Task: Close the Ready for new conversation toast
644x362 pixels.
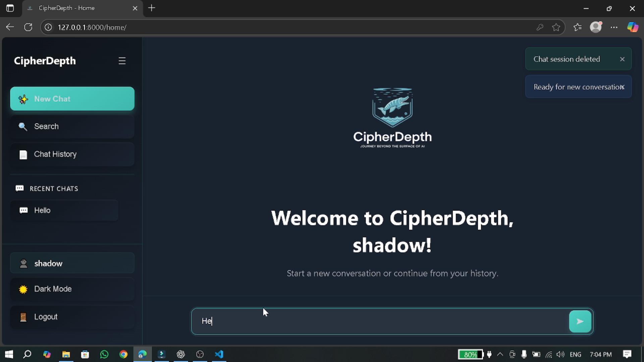Action: [x=623, y=87]
